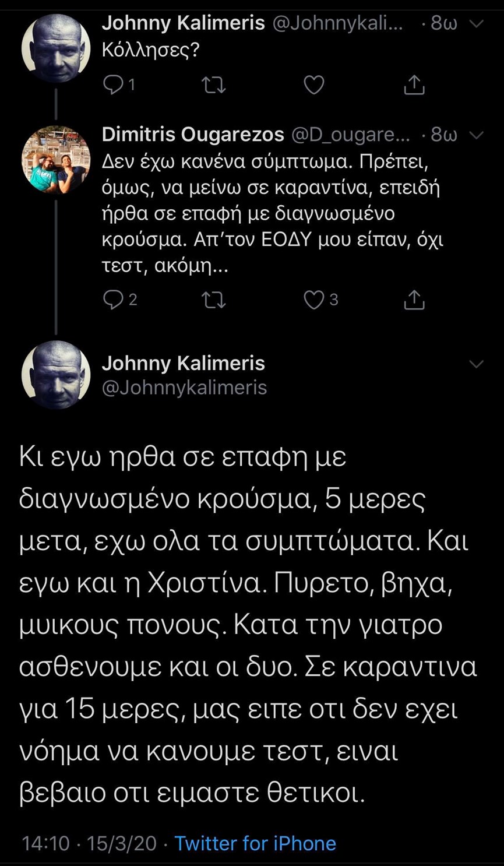
Task: Open dropdown arrow on Dimitris Ougarezos's tweet
Action: coord(477,135)
